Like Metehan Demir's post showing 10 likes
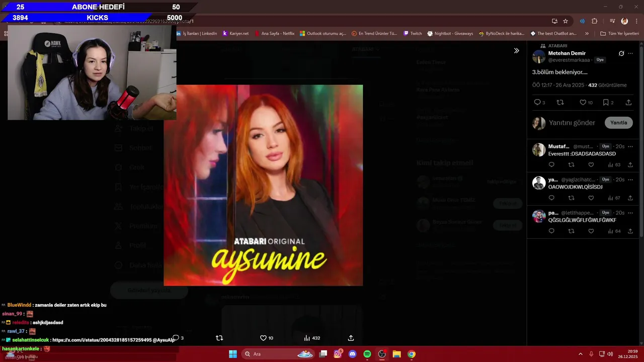 583,103
